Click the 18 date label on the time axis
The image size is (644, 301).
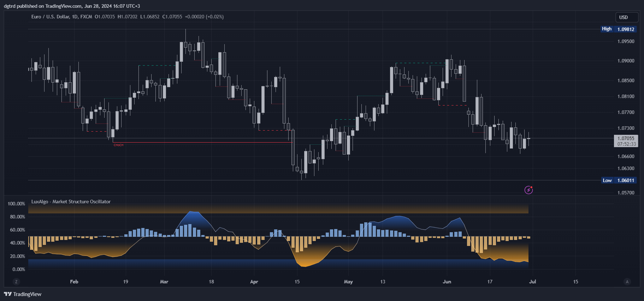[211, 282]
